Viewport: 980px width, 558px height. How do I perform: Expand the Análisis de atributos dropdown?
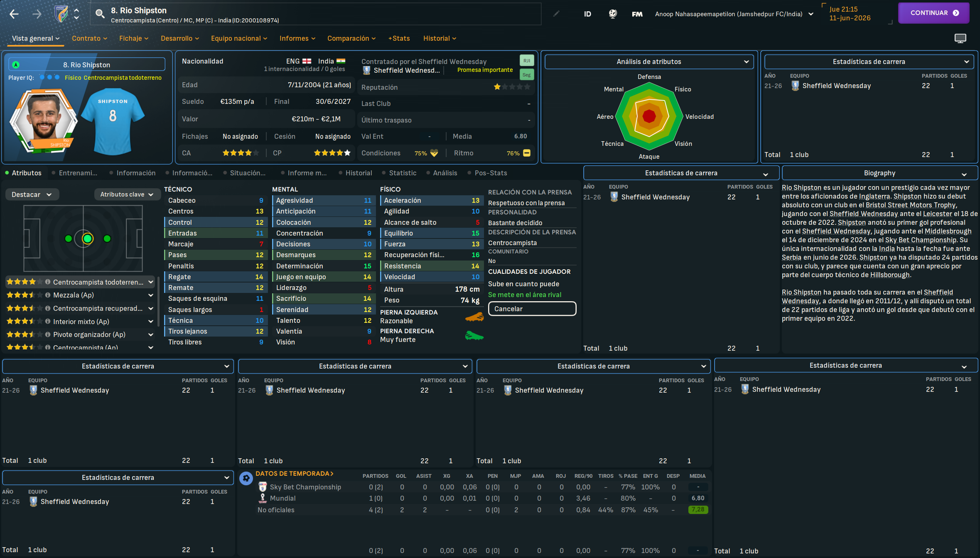pyautogui.click(x=648, y=61)
